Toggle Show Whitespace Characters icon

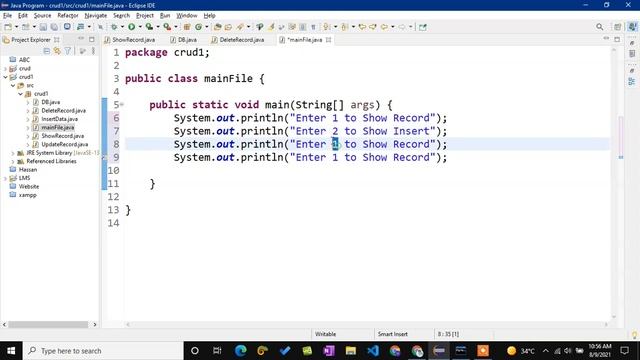(x=313, y=27)
